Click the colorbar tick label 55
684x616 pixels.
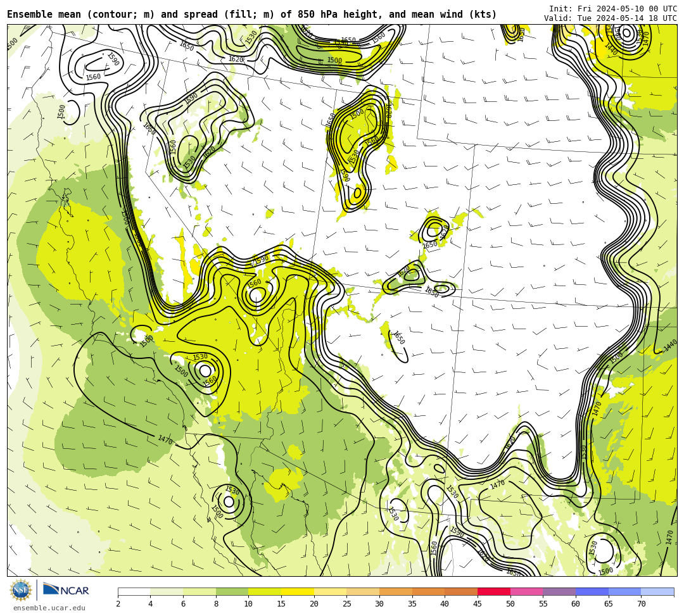click(x=543, y=604)
